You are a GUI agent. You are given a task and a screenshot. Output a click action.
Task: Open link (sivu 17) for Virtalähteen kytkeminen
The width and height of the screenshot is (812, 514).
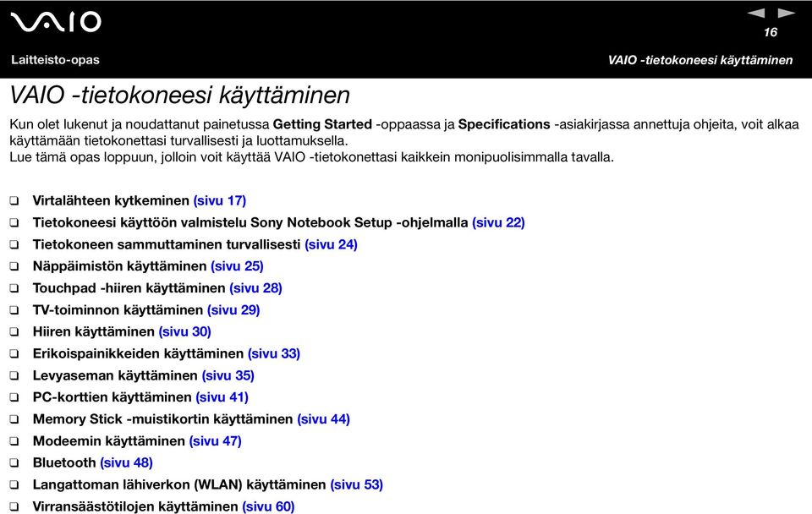220,201
